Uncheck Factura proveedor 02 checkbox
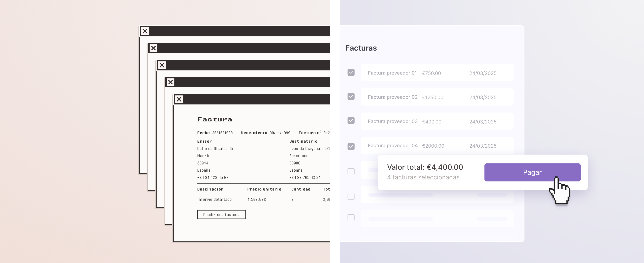Screen dimensions: 644x263 [x=351, y=96]
